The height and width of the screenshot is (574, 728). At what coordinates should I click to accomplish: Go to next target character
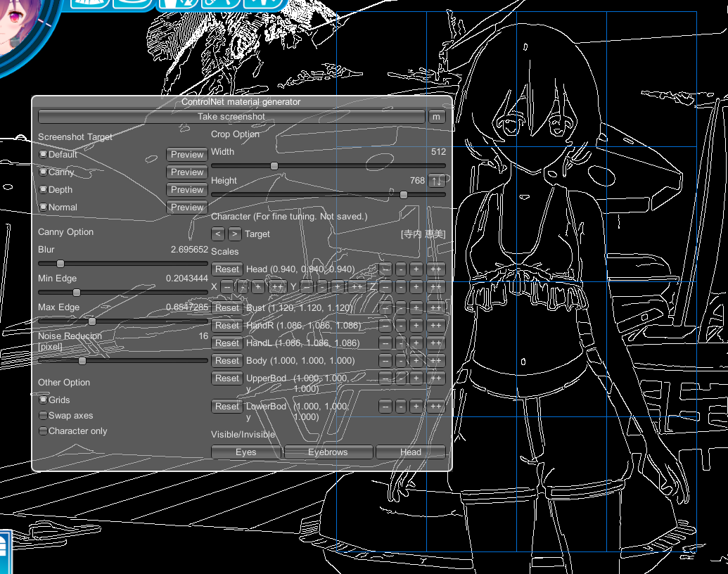click(234, 234)
